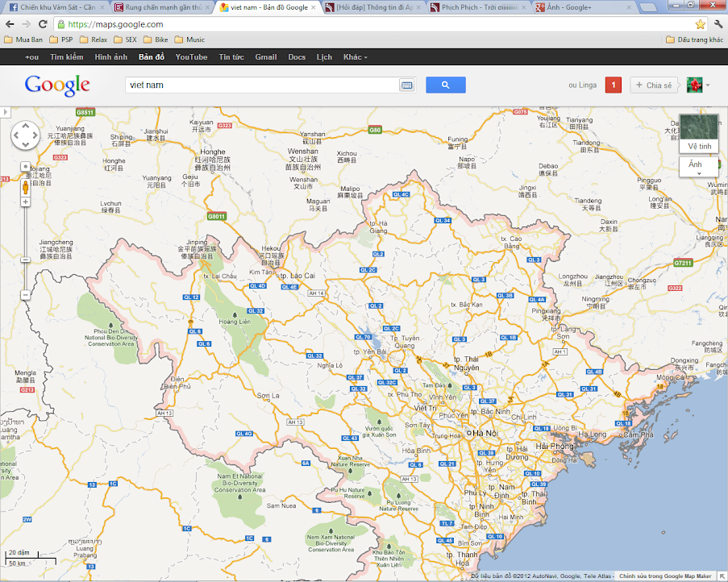Switch to Rung chấn mạnh tab
Image resolution: width=728 pixels, height=582 pixels.
(163, 7)
